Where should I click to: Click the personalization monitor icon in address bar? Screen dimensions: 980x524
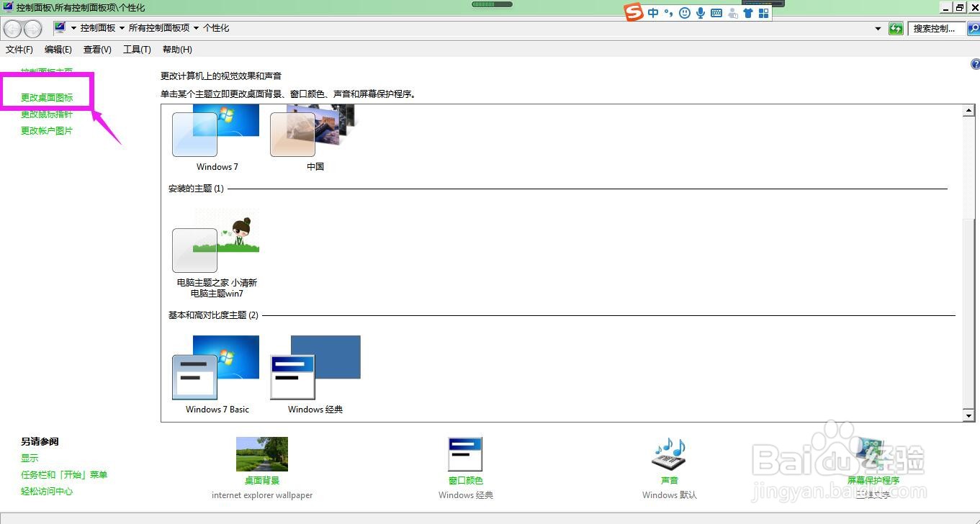60,28
